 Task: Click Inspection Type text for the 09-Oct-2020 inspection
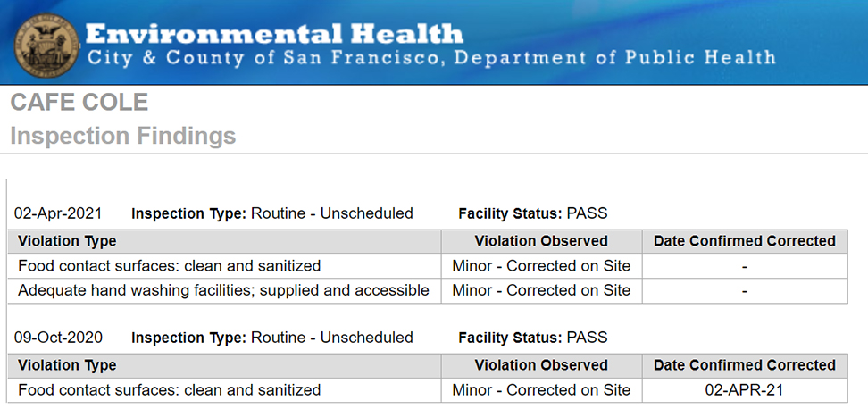[x=271, y=338]
